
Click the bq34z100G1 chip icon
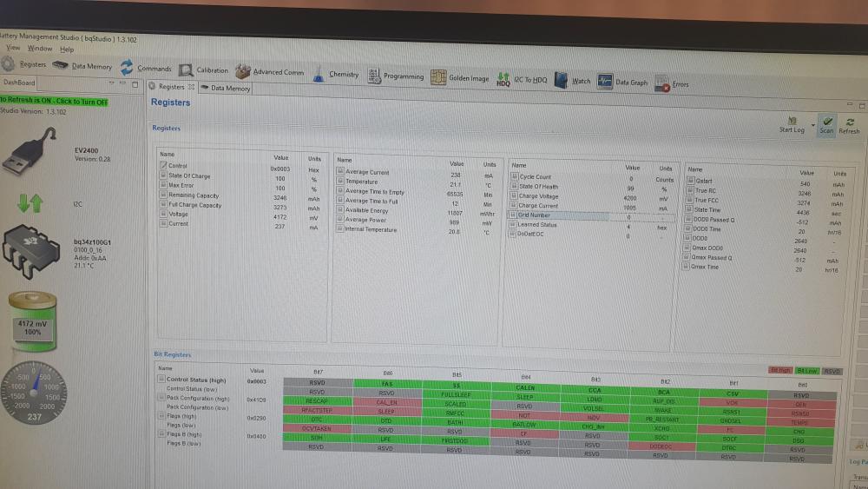31,250
